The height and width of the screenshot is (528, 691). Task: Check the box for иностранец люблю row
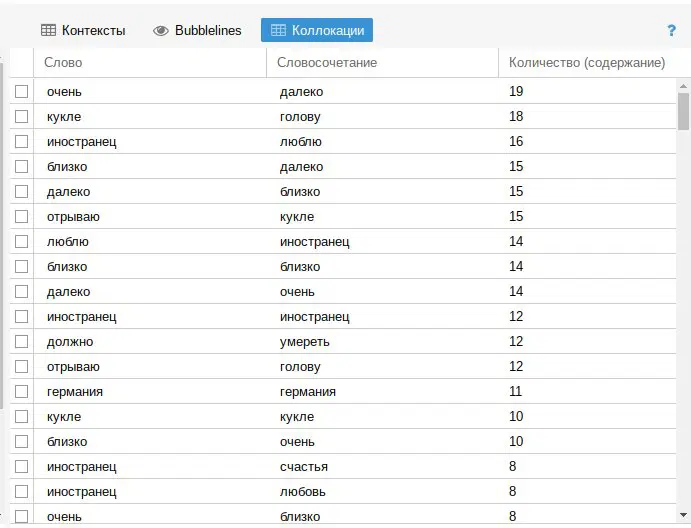coord(22,141)
